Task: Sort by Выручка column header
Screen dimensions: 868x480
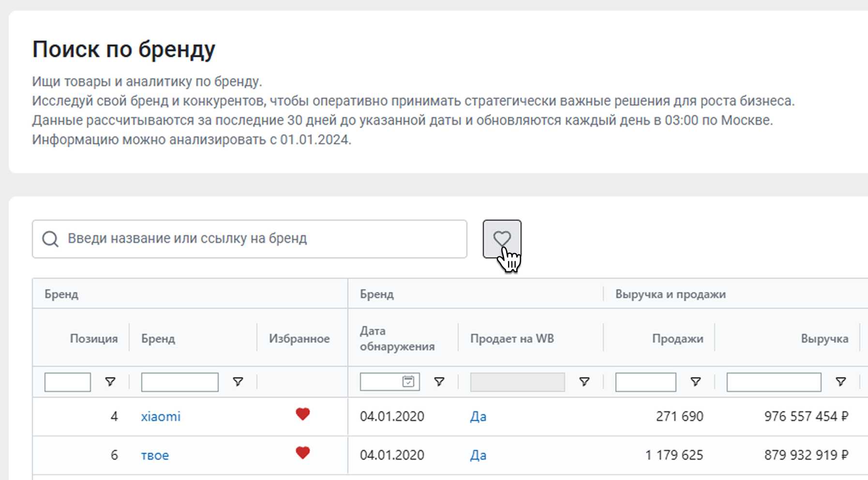Action: [x=824, y=339]
